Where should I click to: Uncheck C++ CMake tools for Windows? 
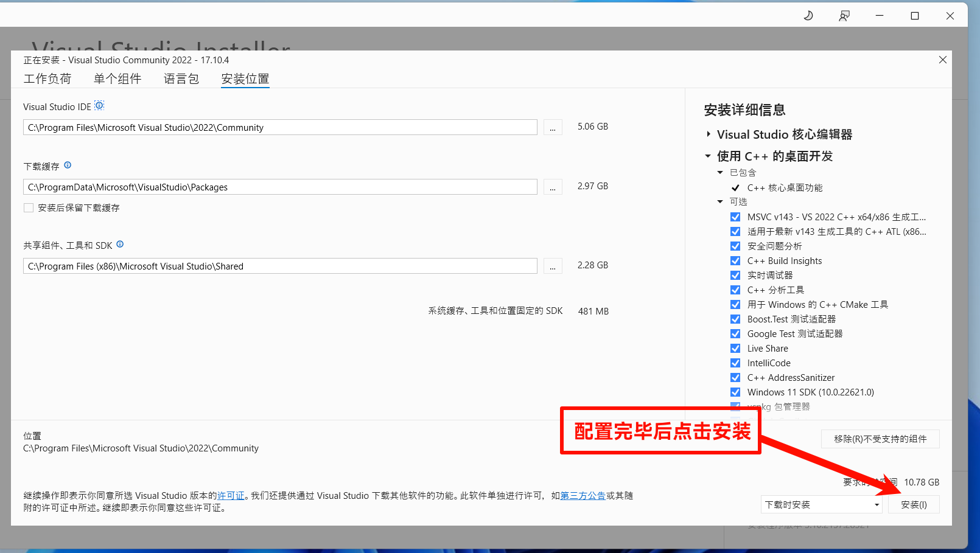[735, 305]
